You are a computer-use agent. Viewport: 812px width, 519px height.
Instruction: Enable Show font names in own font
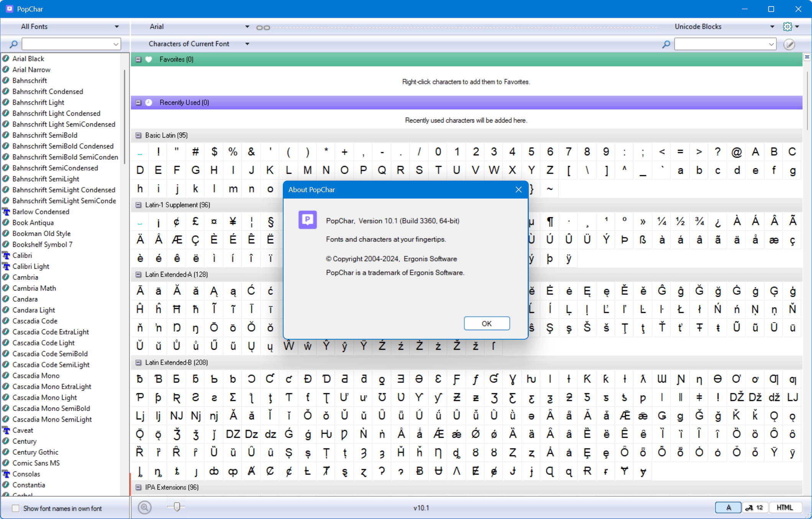pyautogui.click(x=16, y=508)
